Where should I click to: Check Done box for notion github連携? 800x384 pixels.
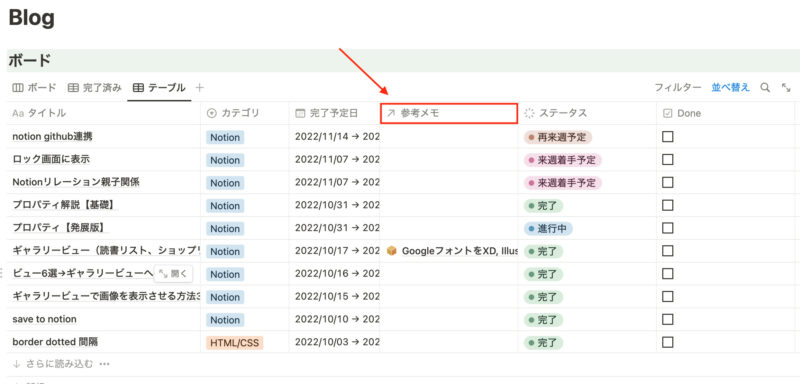(667, 137)
